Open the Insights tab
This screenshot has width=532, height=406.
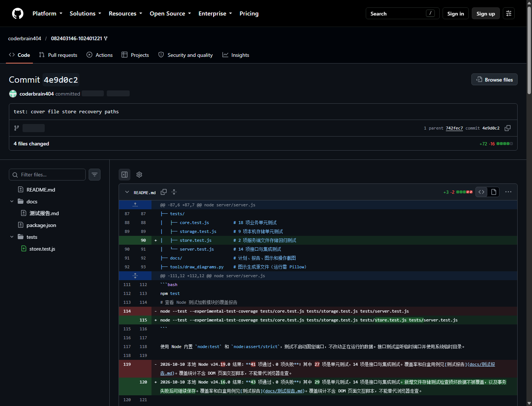tap(236, 55)
